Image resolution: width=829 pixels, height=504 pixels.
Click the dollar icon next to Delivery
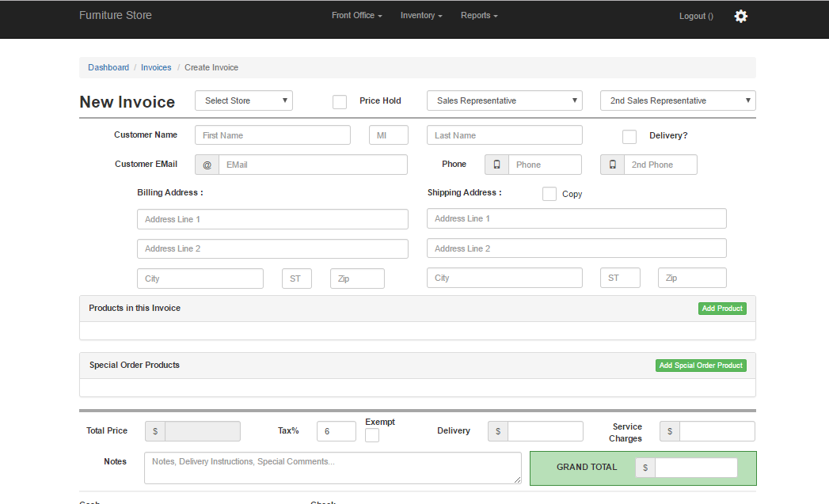pyautogui.click(x=497, y=431)
